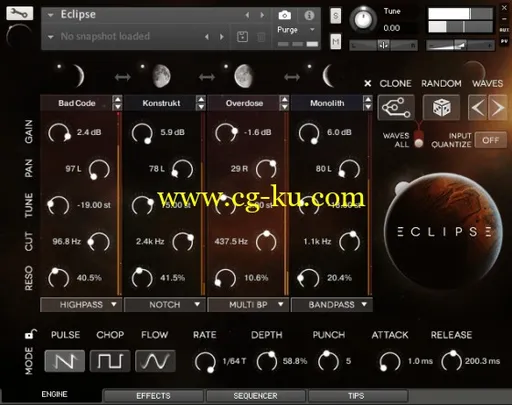Viewport: 512px width, 405px height.
Task: Click the Random dice icon button
Action: click(x=441, y=107)
